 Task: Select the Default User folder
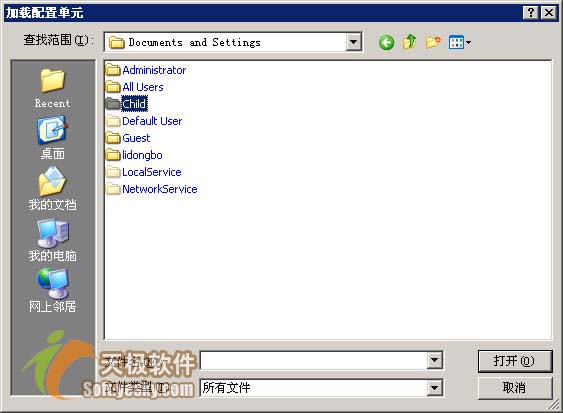(x=144, y=121)
